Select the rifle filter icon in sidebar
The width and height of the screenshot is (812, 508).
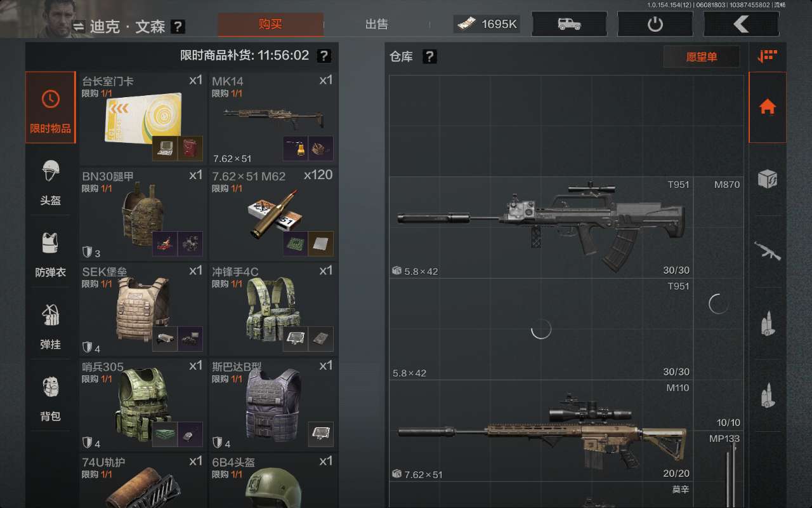pyautogui.click(x=768, y=251)
